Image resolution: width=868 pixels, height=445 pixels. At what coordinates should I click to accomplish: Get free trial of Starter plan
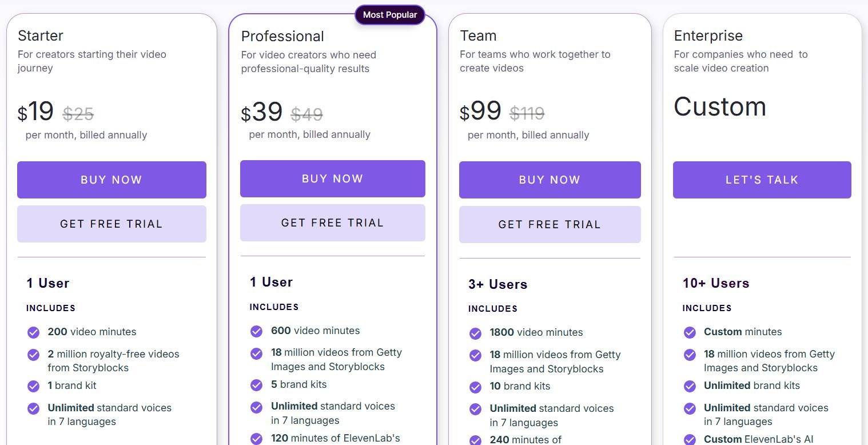[x=112, y=224]
